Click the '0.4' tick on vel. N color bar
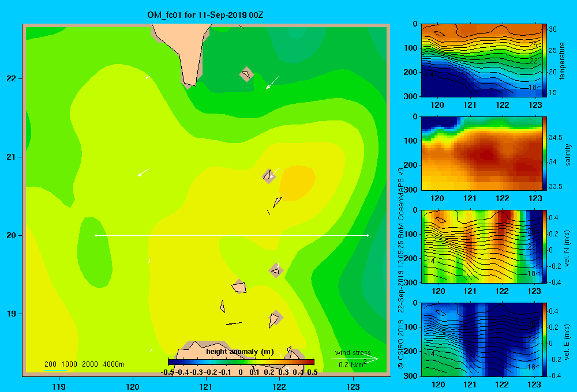This screenshot has width=577, height=392. coord(553,218)
